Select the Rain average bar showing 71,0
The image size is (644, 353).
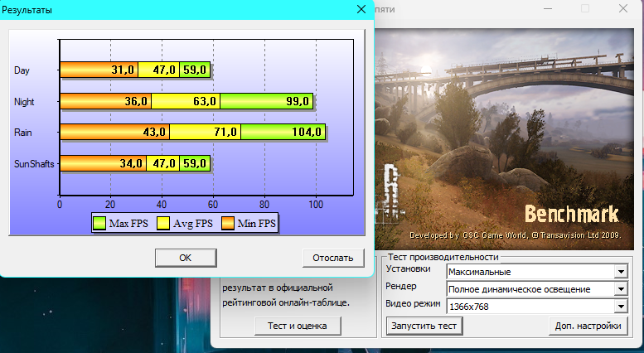[x=205, y=132]
